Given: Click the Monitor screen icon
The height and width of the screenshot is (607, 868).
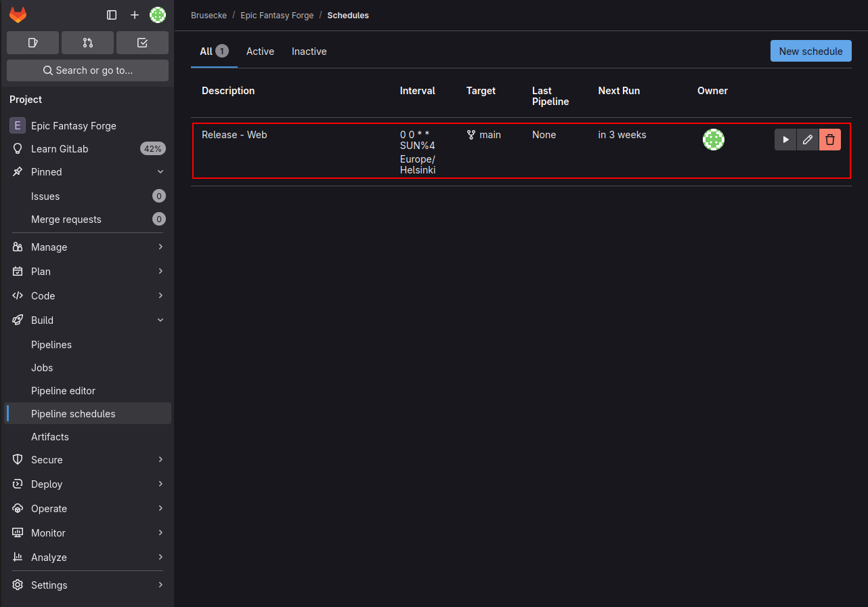Looking at the screenshot, I should pos(18,533).
